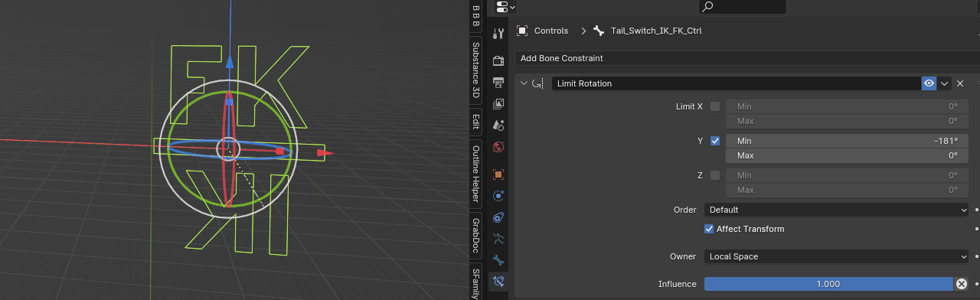Viewport: 980px width, 300px height.
Task: Hide the Limit Rotation constraint with eye icon
Action: pos(929,83)
